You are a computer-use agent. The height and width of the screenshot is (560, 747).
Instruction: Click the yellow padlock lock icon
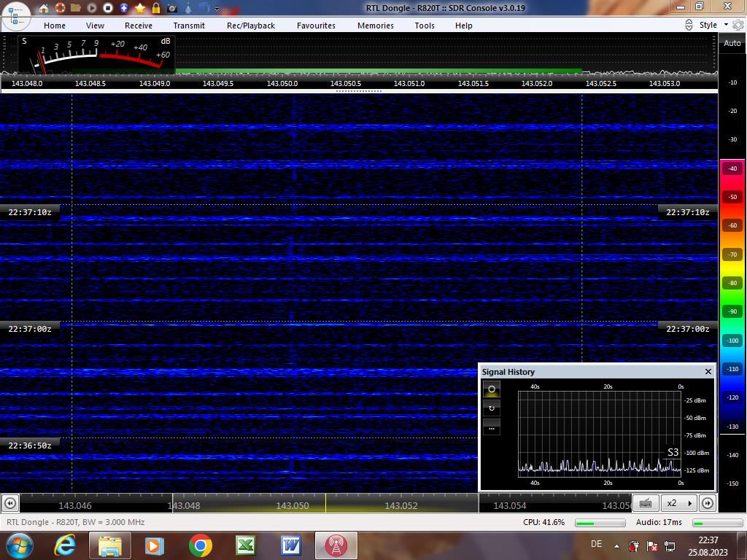pos(156,7)
